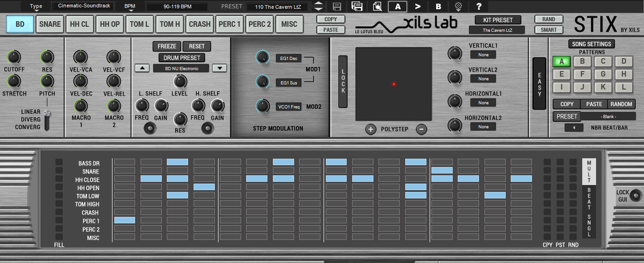Open Save As multi-floppy icon
644x263 pixels.
(x=356, y=6)
